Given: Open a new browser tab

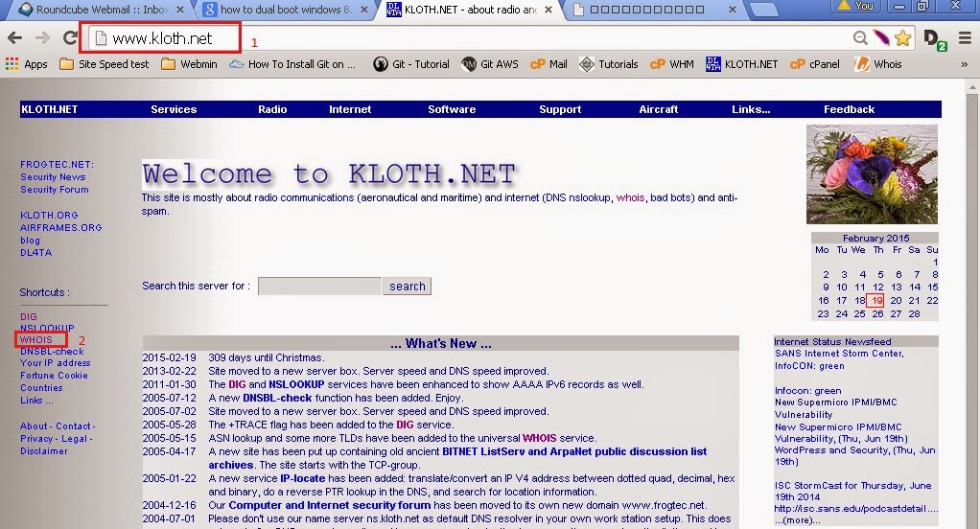Looking at the screenshot, I should coord(762,10).
